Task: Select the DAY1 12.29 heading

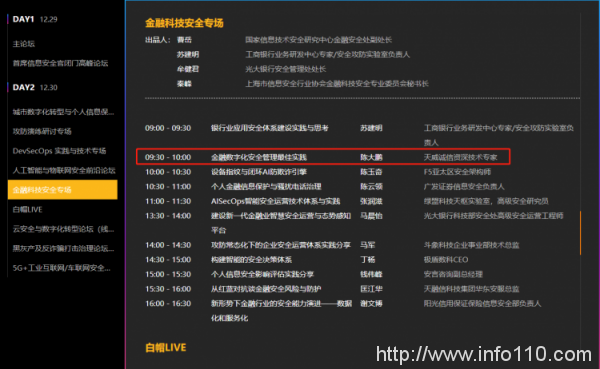Action: [x=35, y=19]
